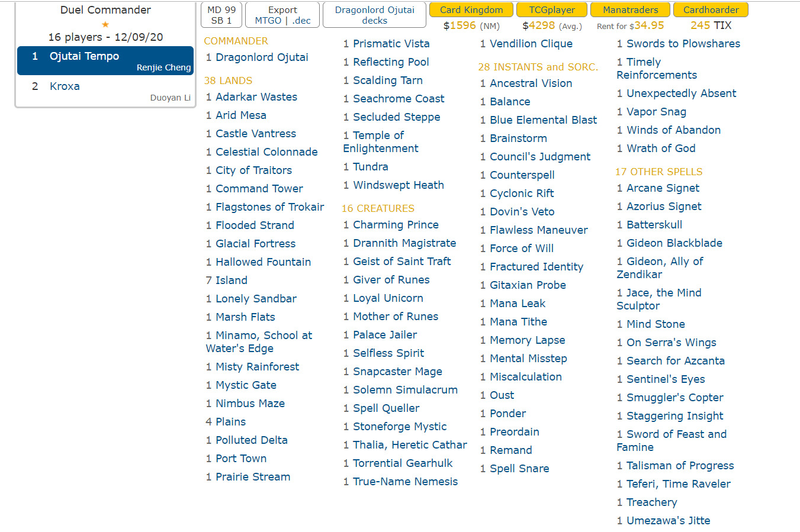The width and height of the screenshot is (800, 532).
Task: Open True-Name Nemesis creature link
Action: coord(405,482)
